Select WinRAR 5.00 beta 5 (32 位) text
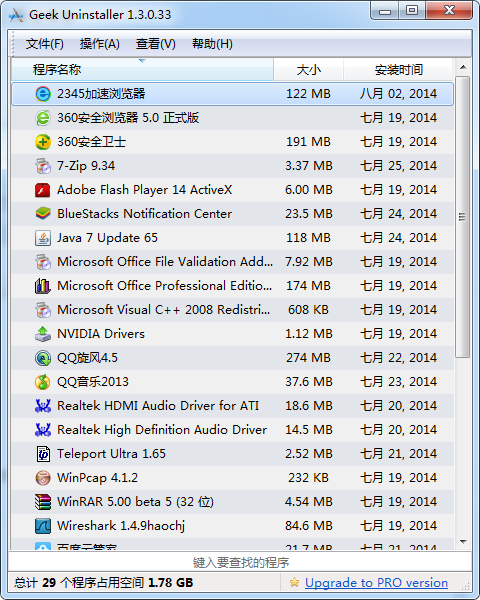The image size is (480, 600). tap(135, 502)
